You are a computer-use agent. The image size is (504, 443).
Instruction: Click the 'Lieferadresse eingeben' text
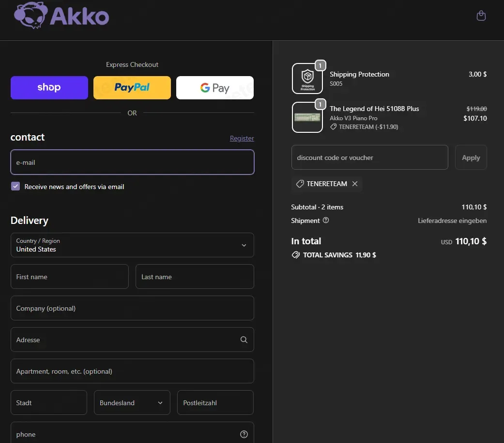pos(452,221)
